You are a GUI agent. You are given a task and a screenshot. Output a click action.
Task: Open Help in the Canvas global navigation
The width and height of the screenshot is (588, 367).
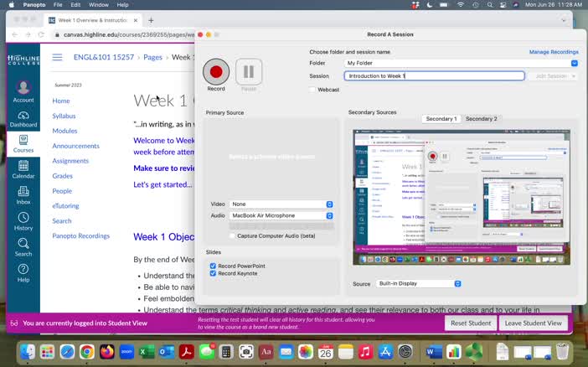point(23,273)
